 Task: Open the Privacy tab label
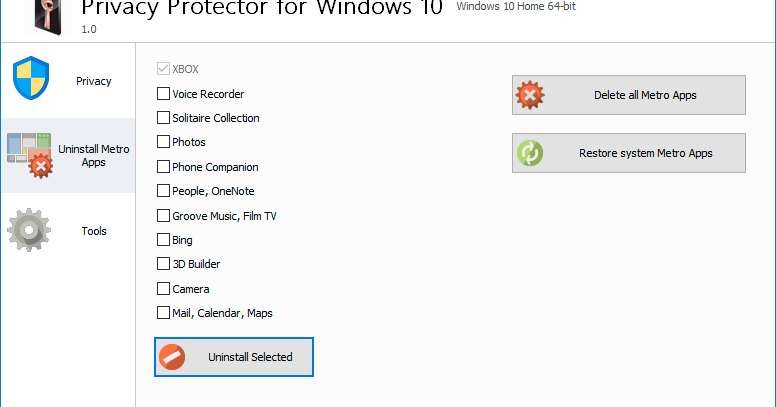94,81
